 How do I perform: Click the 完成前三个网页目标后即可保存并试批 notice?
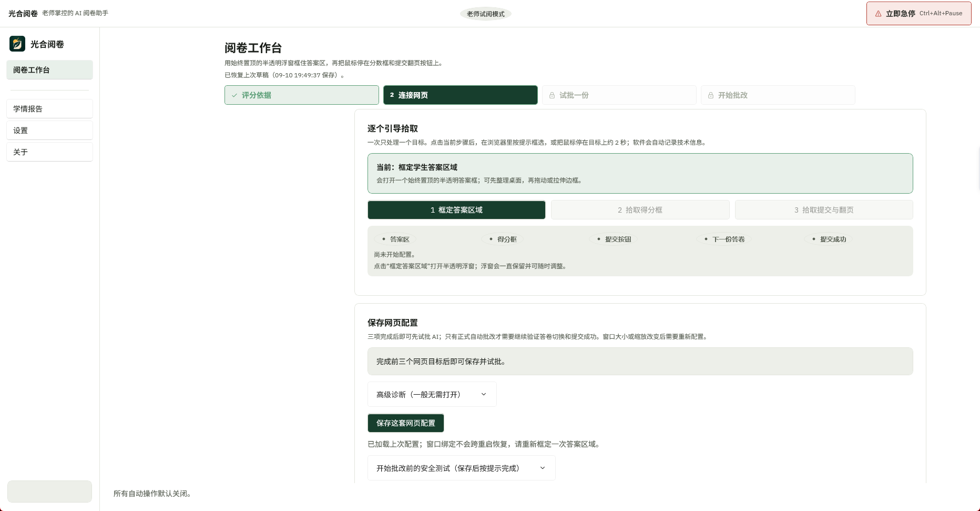tap(640, 361)
